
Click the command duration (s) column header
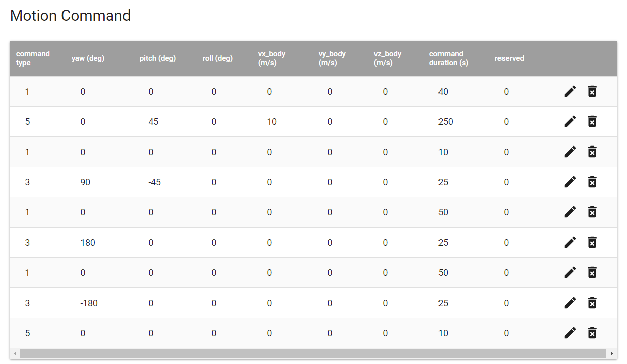[x=448, y=58]
